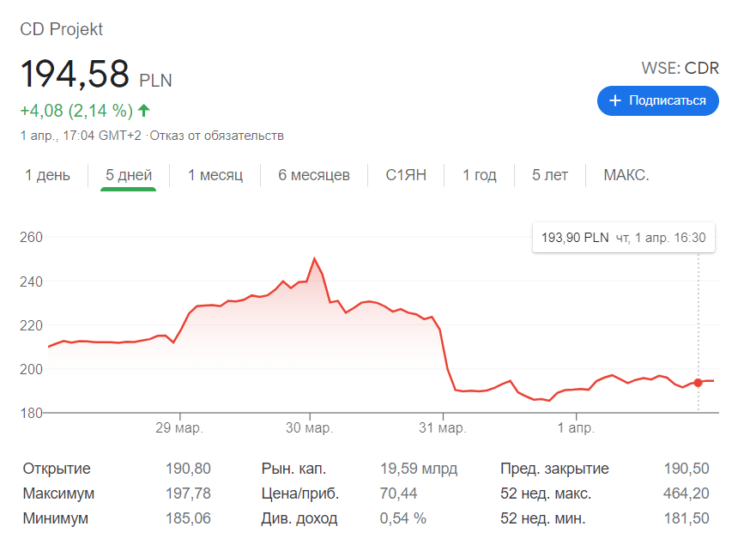This screenshot has height=557, width=756.
Task: Click the 1 апр., 17:04 GMT+2 timestamp
Action: click(x=81, y=136)
